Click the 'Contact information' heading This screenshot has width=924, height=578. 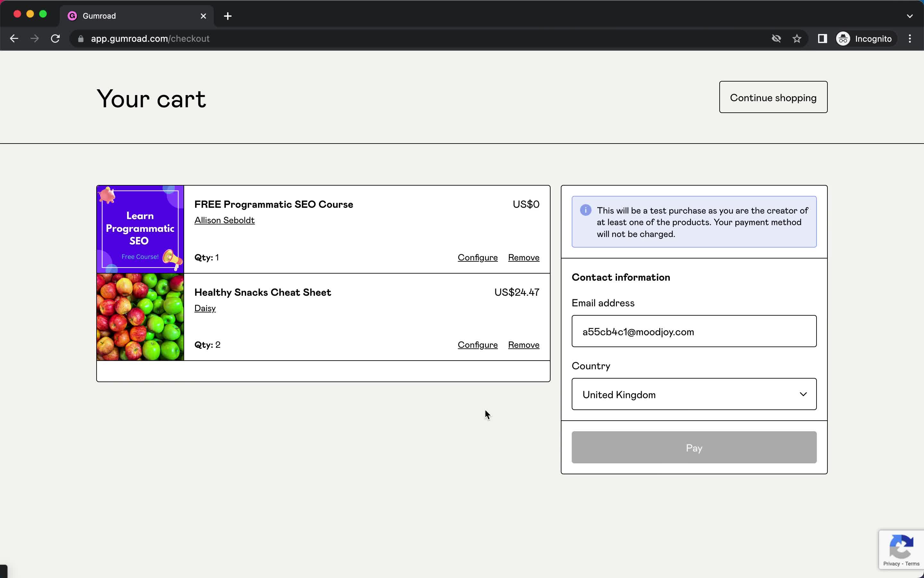621,277
